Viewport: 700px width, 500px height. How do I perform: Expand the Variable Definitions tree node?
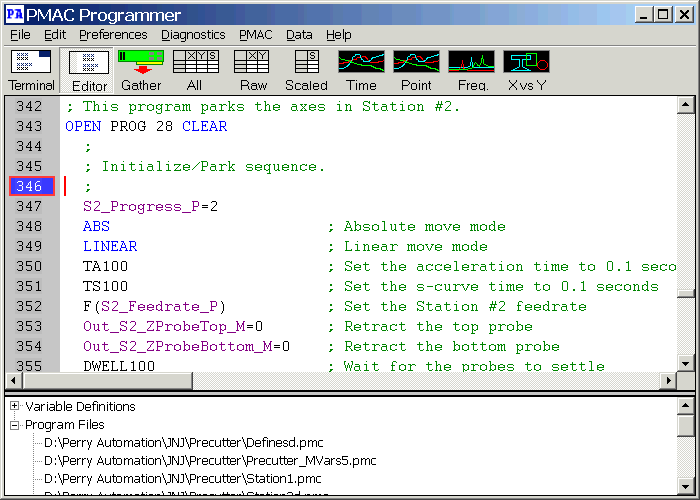(15, 407)
